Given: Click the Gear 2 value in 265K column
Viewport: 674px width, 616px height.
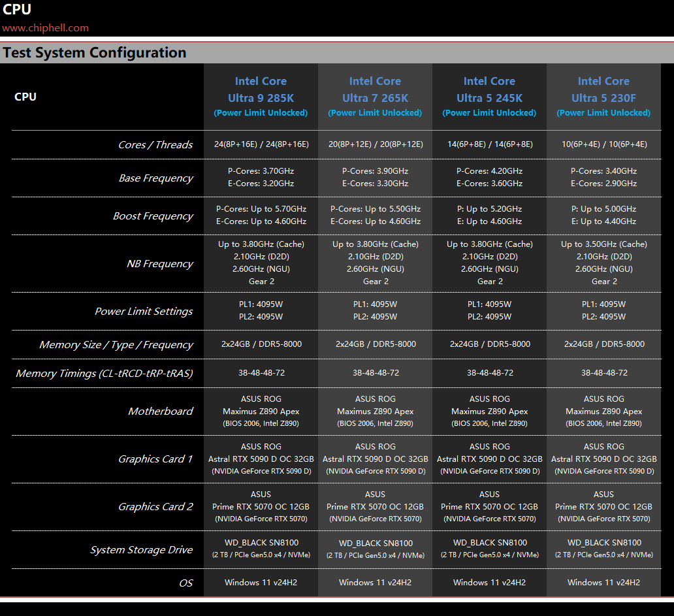Looking at the screenshot, I should coord(376,282).
